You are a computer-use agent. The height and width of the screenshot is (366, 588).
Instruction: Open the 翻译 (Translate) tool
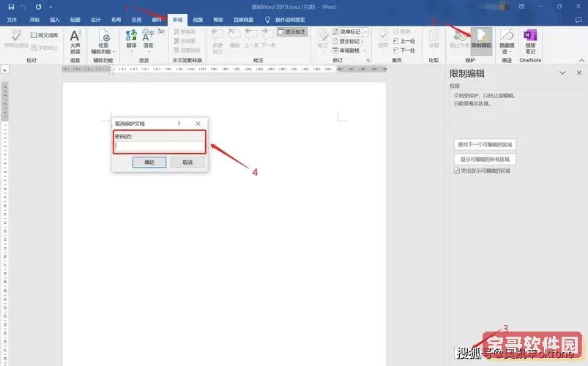(x=131, y=39)
